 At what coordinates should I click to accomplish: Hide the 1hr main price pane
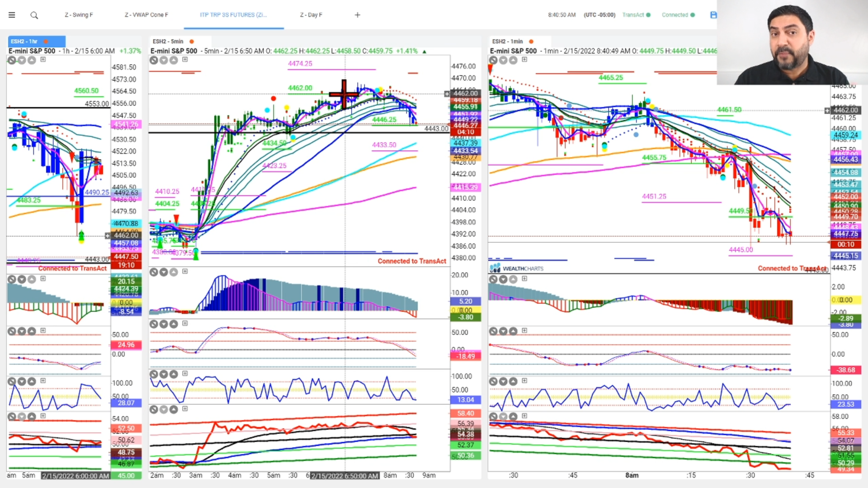tap(12, 60)
